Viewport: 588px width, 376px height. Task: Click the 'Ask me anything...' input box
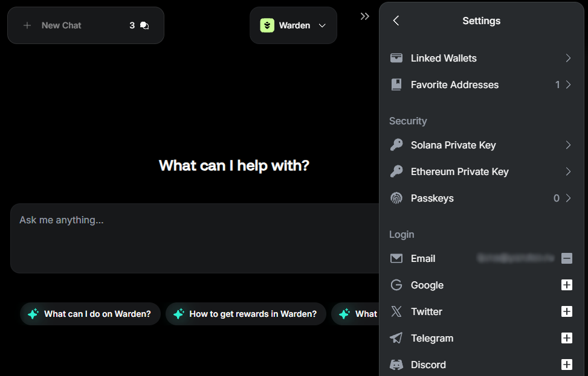[195, 238]
